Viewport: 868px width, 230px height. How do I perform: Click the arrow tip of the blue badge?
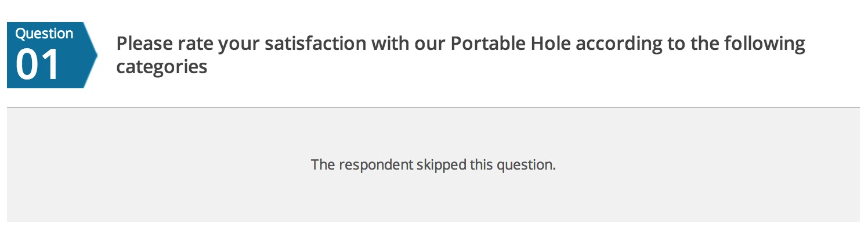pos(92,55)
